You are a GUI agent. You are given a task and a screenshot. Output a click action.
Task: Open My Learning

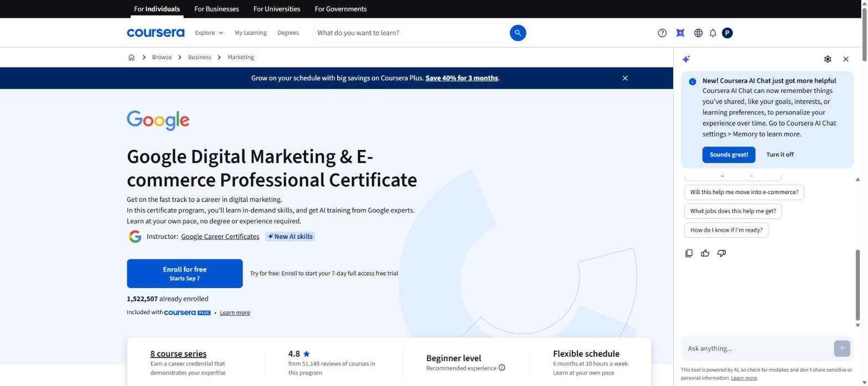coord(251,33)
